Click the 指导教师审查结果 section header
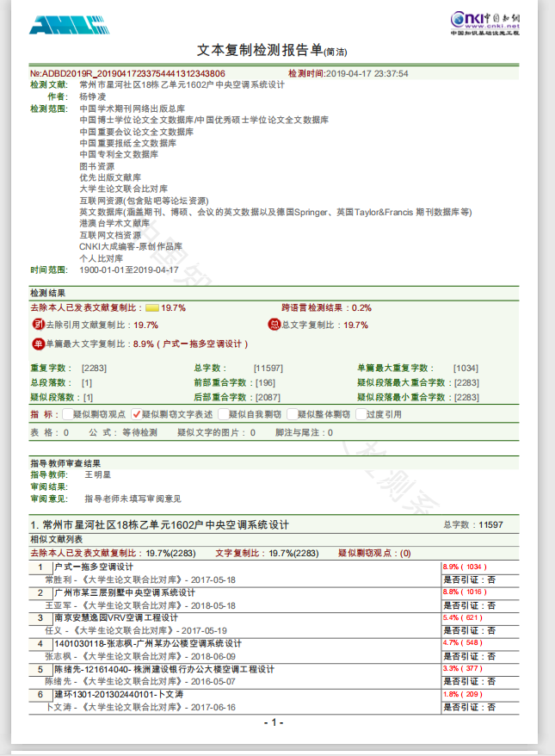This screenshot has width=555, height=756. coord(65,463)
